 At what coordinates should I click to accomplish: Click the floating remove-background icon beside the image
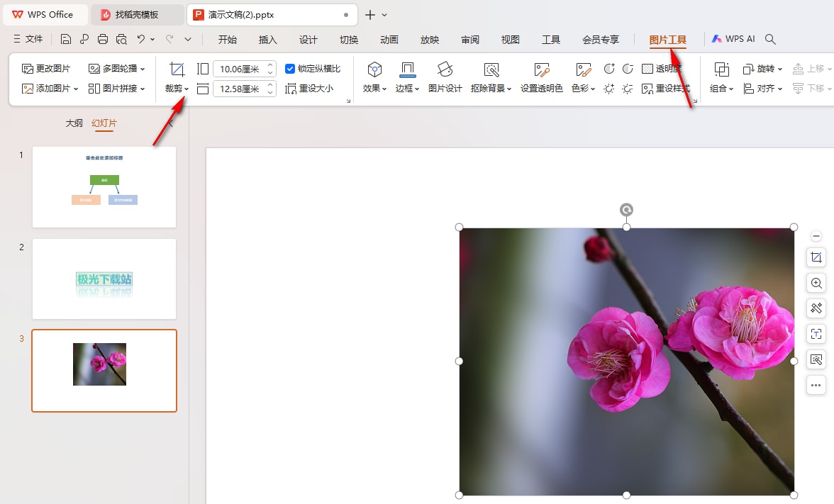816,359
